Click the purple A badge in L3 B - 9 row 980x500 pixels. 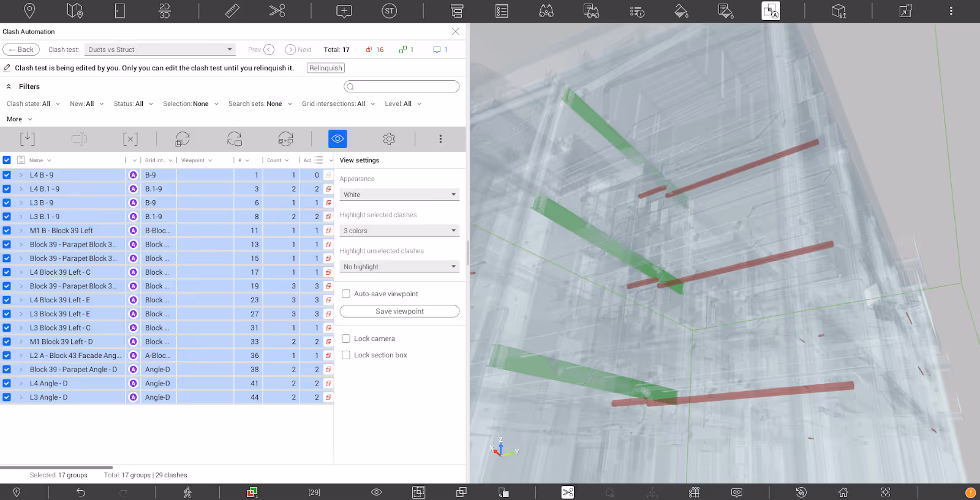click(x=133, y=203)
